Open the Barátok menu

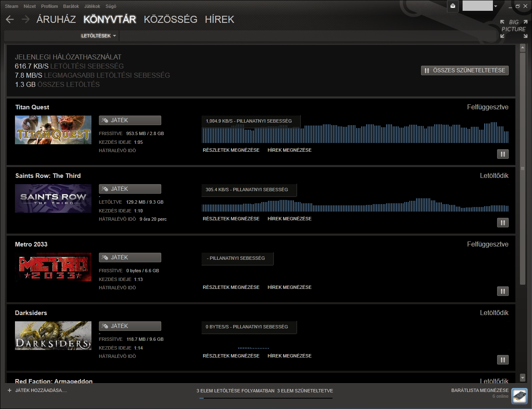pyautogui.click(x=71, y=6)
